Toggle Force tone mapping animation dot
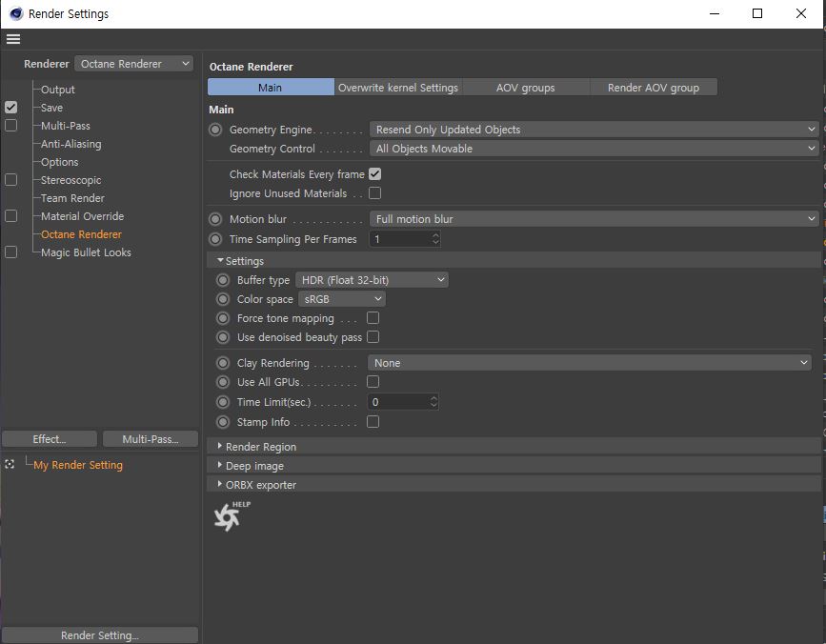Image resolution: width=826 pixels, height=644 pixels. pos(223,318)
